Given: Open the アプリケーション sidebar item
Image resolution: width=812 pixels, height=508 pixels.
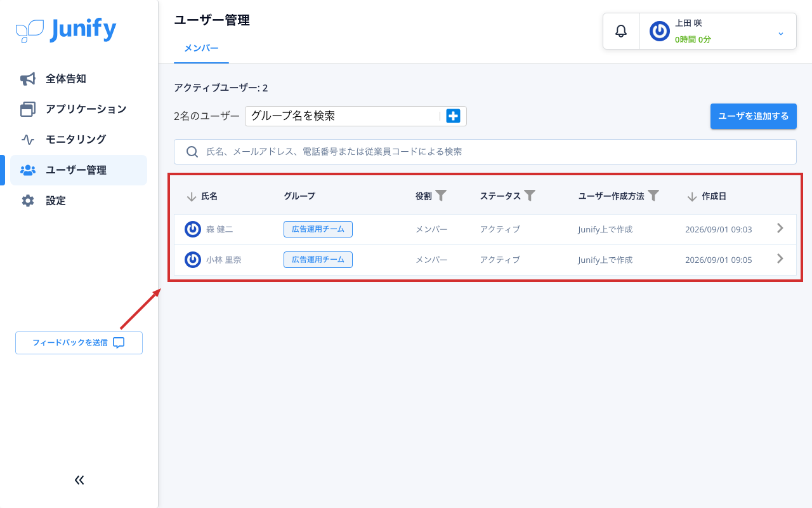Looking at the screenshot, I should (79, 109).
